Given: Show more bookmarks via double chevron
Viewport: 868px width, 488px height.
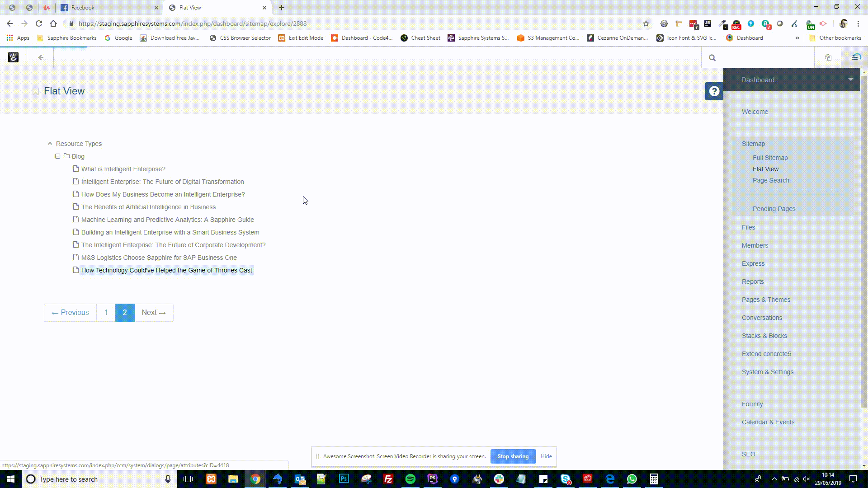Looking at the screenshot, I should [x=797, y=38].
